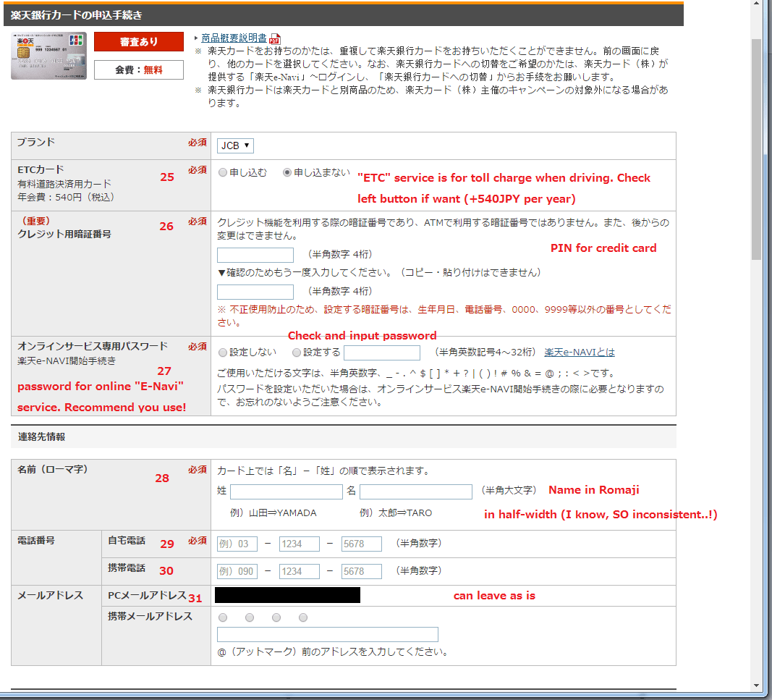The image size is (772, 700).
Task: Click the クレジット用暗証番号 row label
Action: [64, 234]
